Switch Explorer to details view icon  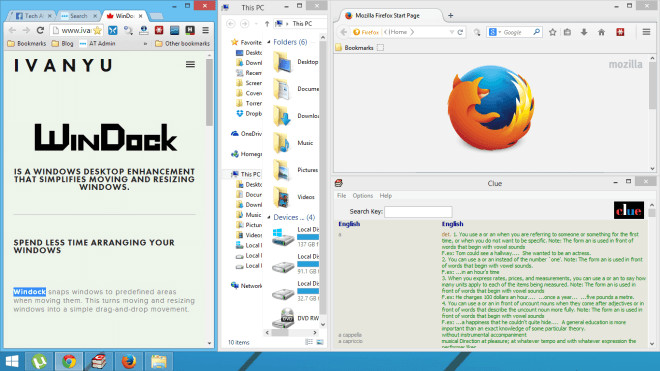[x=309, y=342]
